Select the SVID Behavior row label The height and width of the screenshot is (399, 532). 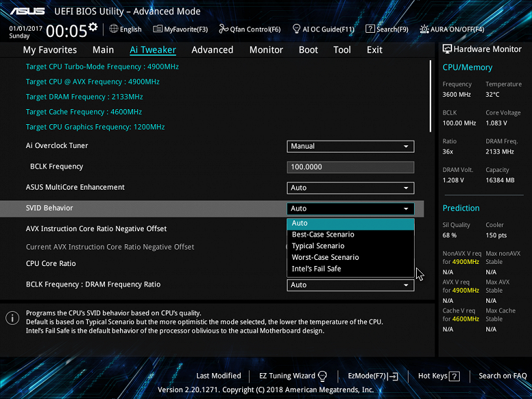click(50, 208)
